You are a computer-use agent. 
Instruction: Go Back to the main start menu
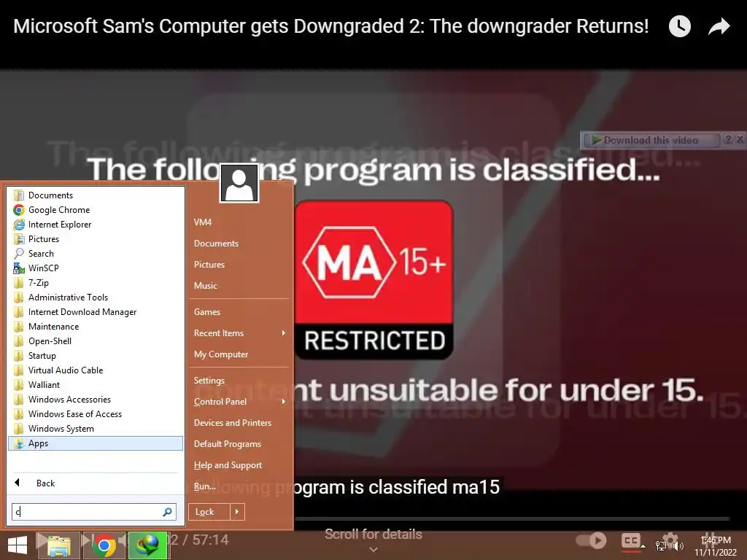(x=96, y=483)
